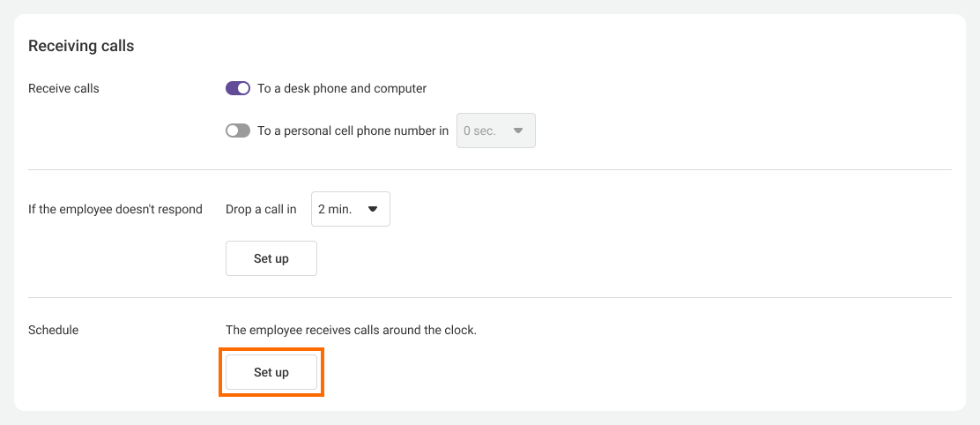
Task: Select the "Receiving calls" section heading
Action: [x=81, y=46]
